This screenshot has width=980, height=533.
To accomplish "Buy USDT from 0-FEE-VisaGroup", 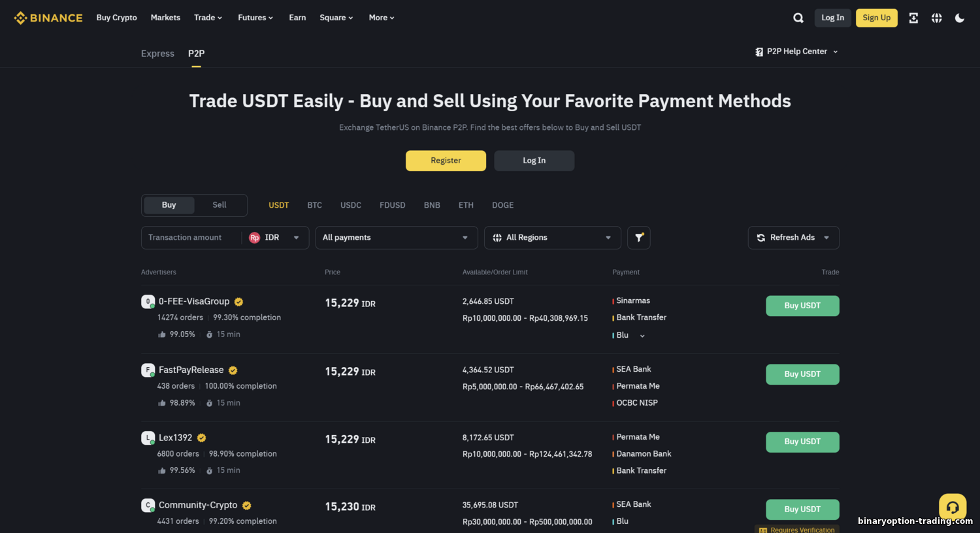I will tap(802, 306).
